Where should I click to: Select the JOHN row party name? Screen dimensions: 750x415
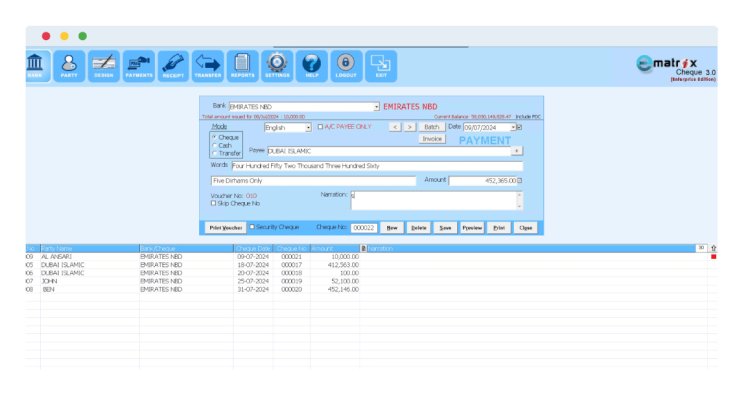pyautogui.click(x=49, y=281)
